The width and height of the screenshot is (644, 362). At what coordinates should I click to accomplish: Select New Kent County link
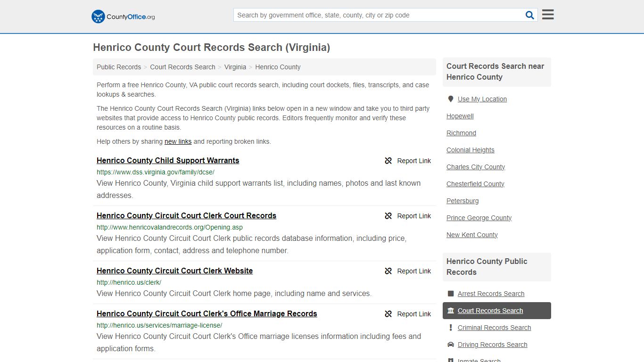[472, 235]
